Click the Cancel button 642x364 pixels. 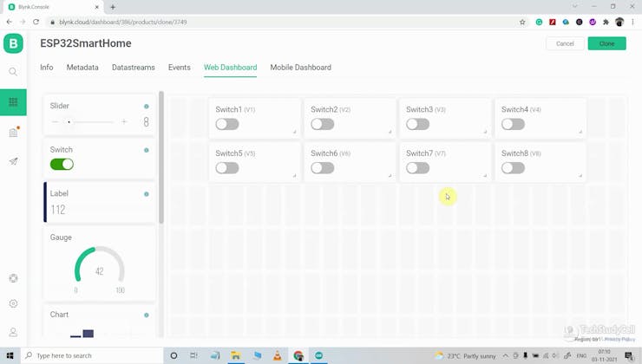click(x=565, y=43)
